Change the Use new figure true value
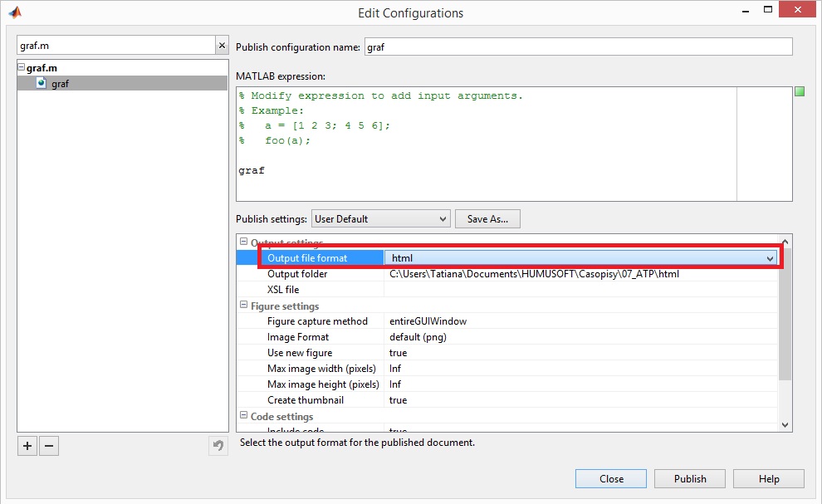Image resolution: width=822 pixels, height=504 pixels. point(398,352)
